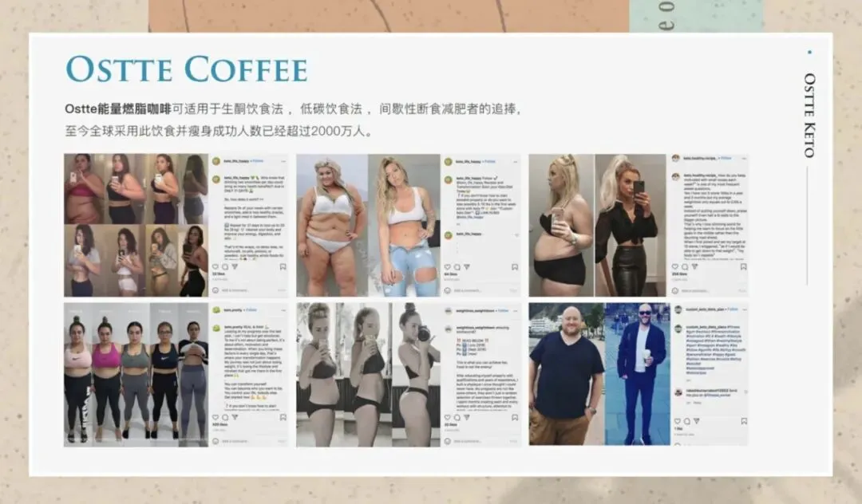Follow keto.healthy.recipe

point(727,158)
